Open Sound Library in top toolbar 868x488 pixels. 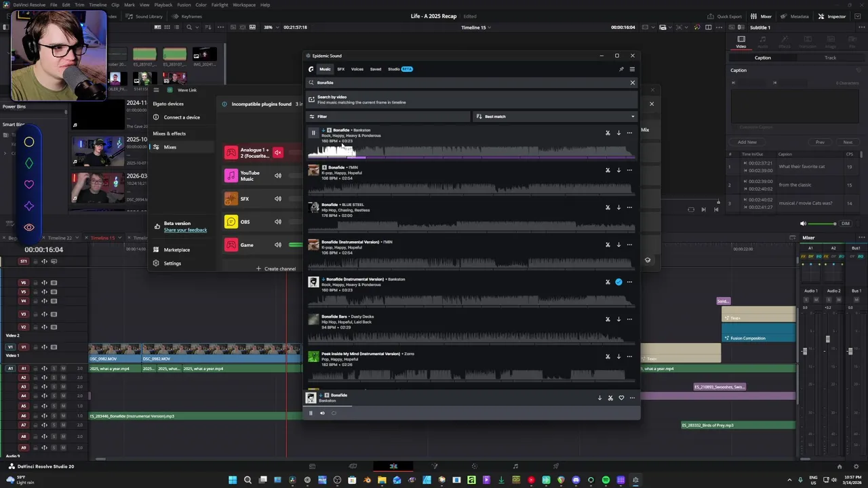[x=144, y=16]
